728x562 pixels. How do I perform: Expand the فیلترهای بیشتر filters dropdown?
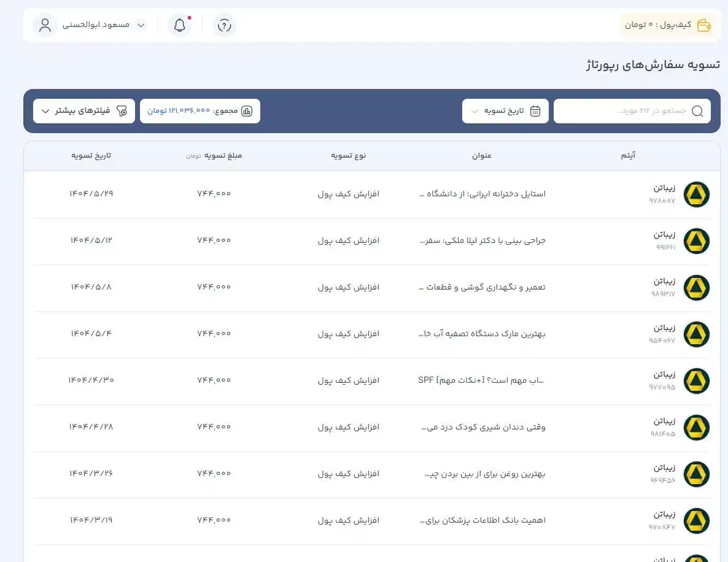[45, 111]
